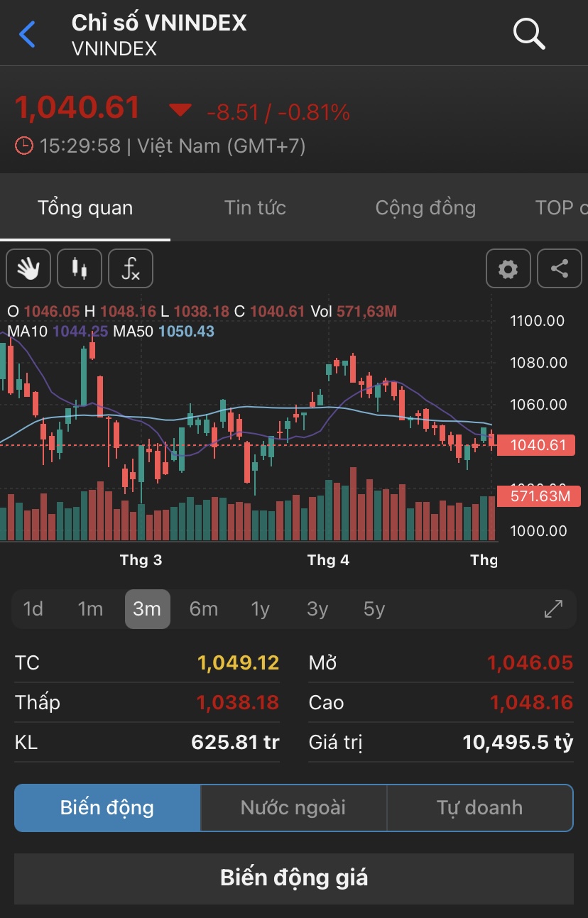Expand chart to fullscreen
The image size is (588, 918).
pos(553,609)
